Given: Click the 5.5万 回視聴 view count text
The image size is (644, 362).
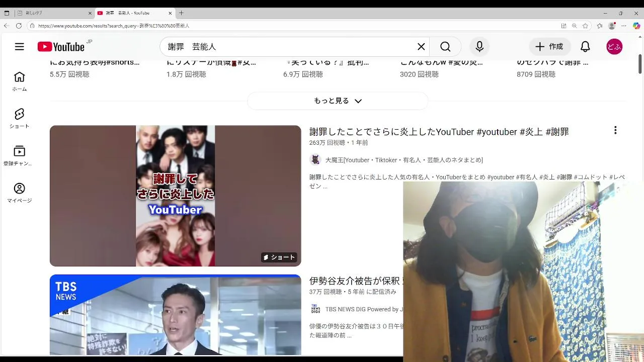Looking at the screenshot, I should [x=69, y=74].
